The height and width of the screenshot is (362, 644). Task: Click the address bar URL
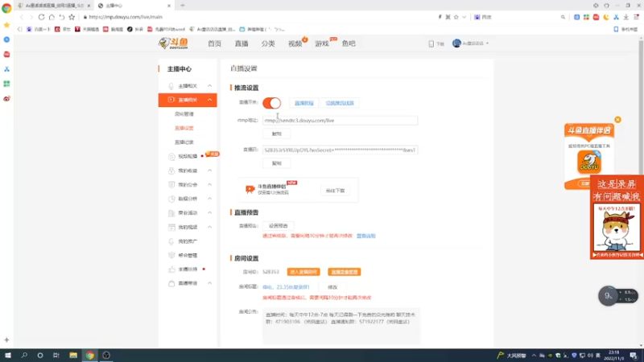126,17
